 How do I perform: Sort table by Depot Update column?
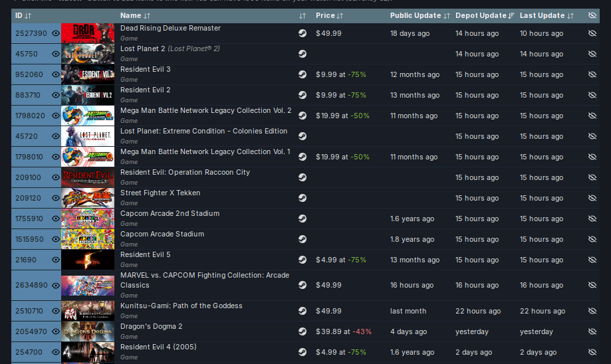(x=485, y=15)
